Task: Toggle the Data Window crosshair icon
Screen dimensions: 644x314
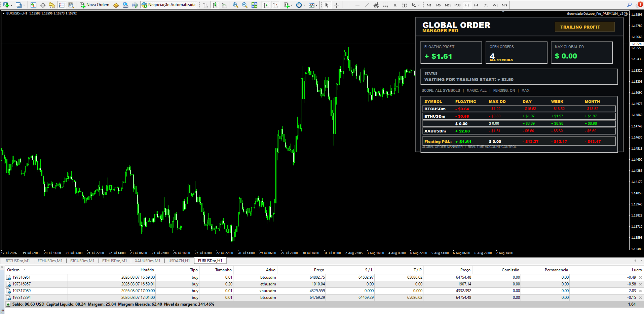Action: pos(43,5)
